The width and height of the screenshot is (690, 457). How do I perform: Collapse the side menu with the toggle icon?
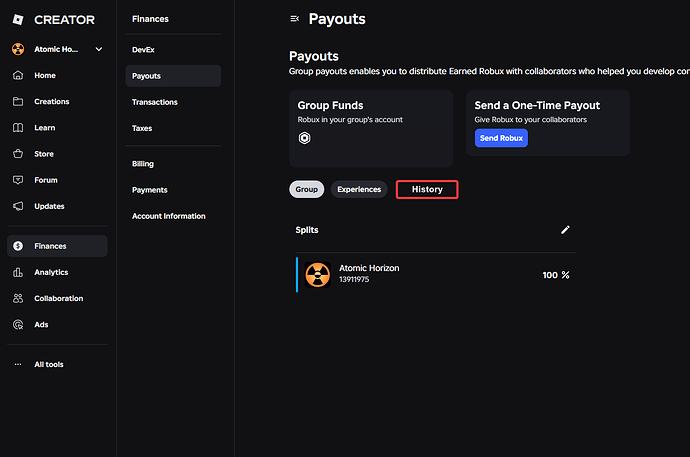pos(295,18)
